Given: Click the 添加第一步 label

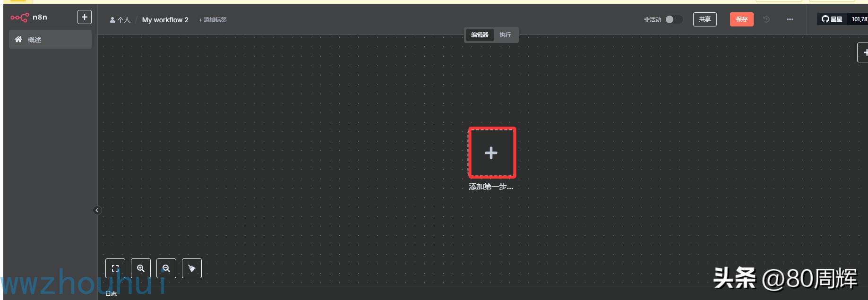Looking at the screenshot, I should click(x=491, y=187).
